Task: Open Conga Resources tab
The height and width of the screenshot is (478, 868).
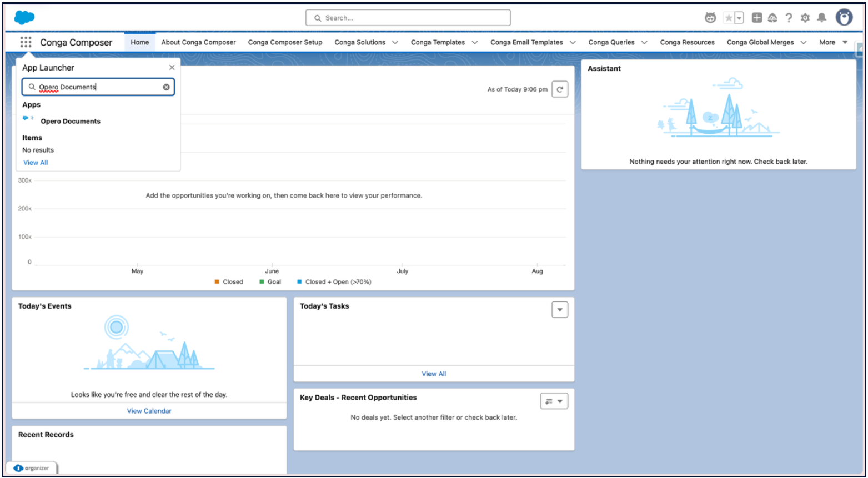Action: 687,42
